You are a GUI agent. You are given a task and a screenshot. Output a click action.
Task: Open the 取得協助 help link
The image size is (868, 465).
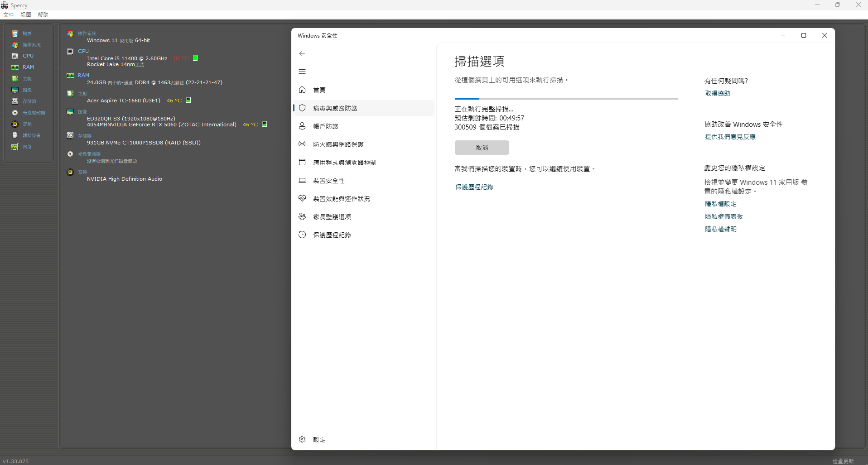pyautogui.click(x=717, y=93)
